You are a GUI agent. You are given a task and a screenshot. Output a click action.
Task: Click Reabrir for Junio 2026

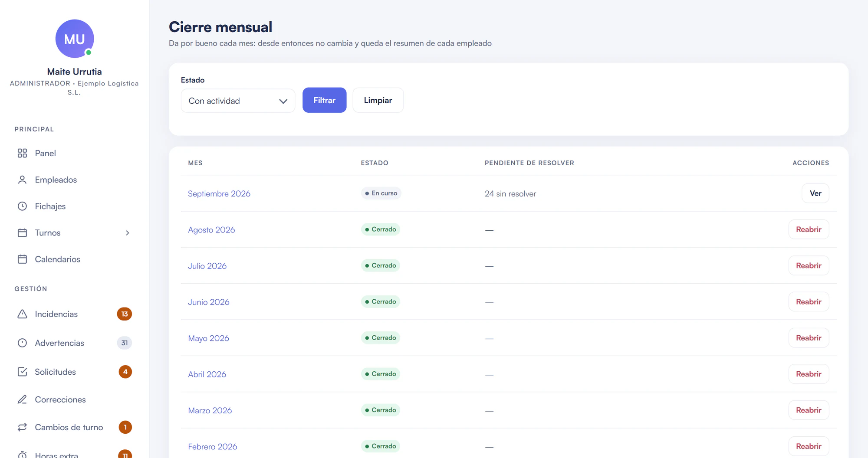point(809,302)
